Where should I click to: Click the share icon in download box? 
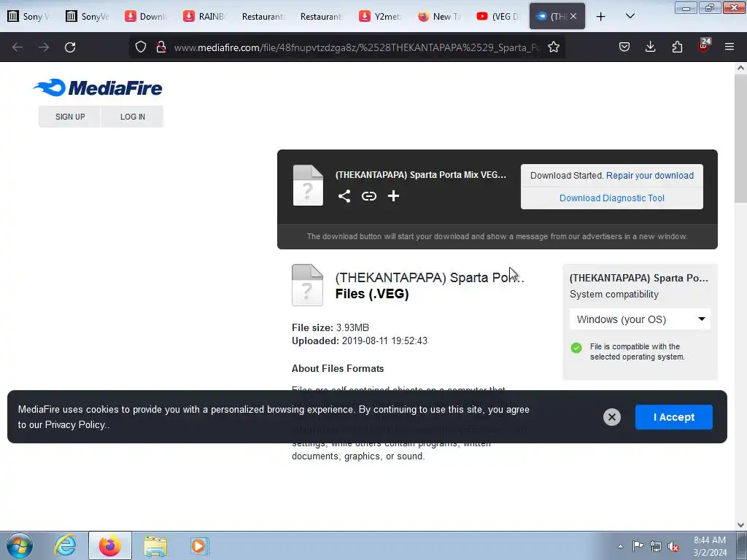click(344, 196)
